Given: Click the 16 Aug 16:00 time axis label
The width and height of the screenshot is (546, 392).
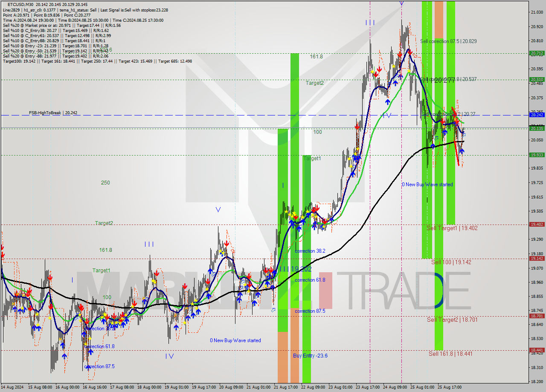Looking at the screenshot, I should click(95, 387).
